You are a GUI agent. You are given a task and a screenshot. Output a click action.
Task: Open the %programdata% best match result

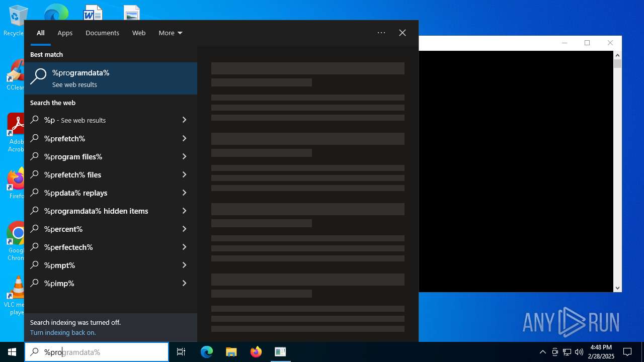pyautogui.click(x=111, y=78)
